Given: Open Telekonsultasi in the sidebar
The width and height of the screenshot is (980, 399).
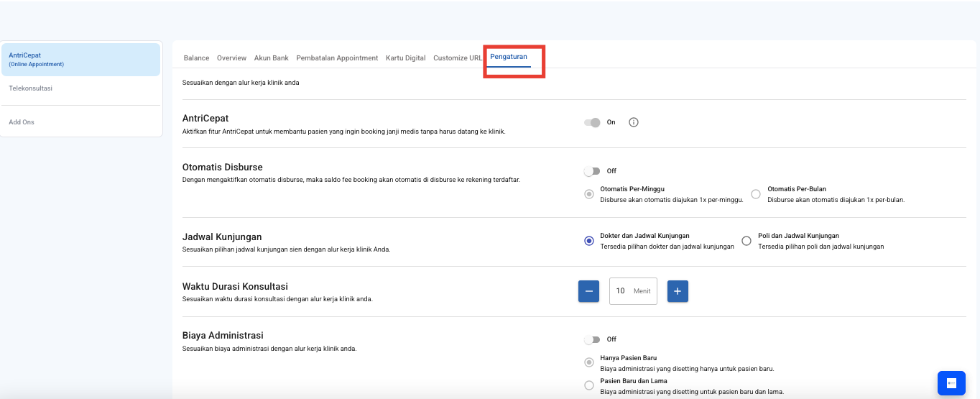Looking at the screenshot, I should [30, 88].
